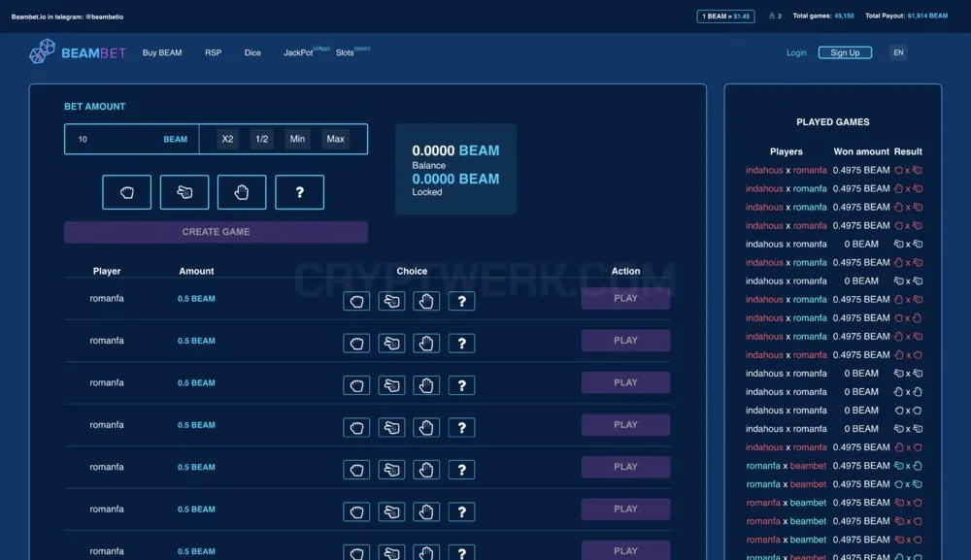Select paper hand in bet panel
The width and height of the screenshot is (971, 560).
(x=242, y=192)
